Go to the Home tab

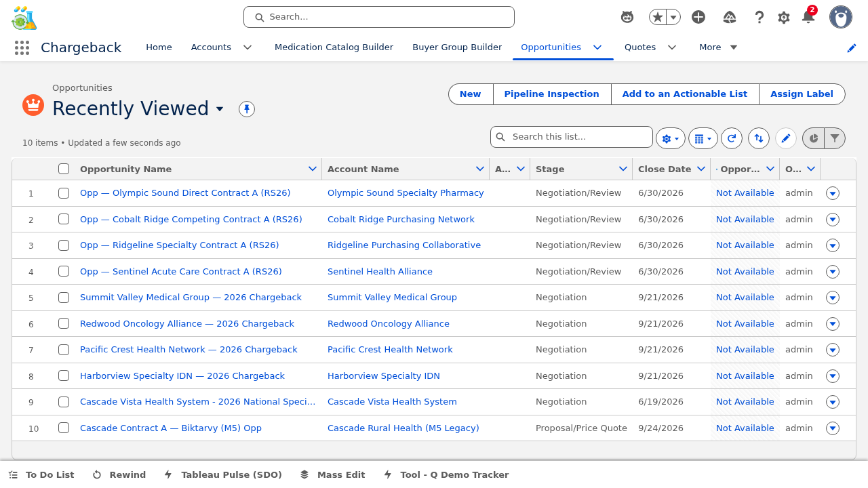click(x=159, y=47)
